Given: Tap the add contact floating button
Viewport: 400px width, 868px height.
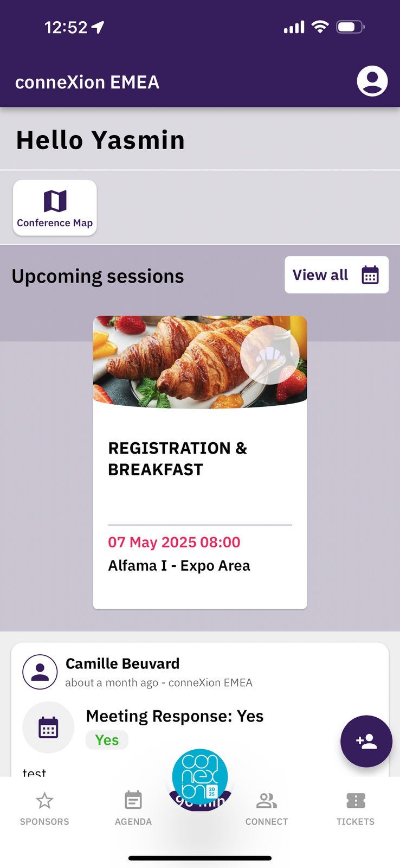Looking at the screenshot, I should pyautogui.click(x=366, y=741).
